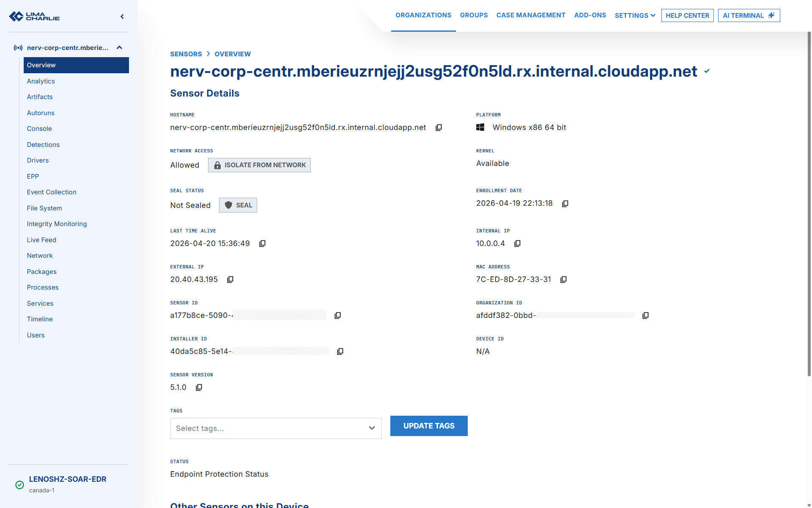Open the Settings dropdown menu

click(635, 15)
